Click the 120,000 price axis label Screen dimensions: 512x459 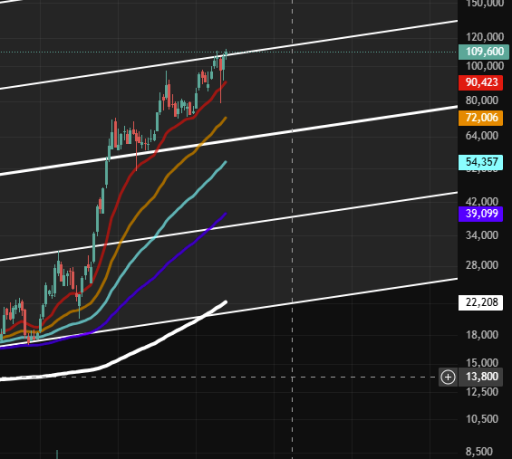pyautogui.click(x=485, y=37)
